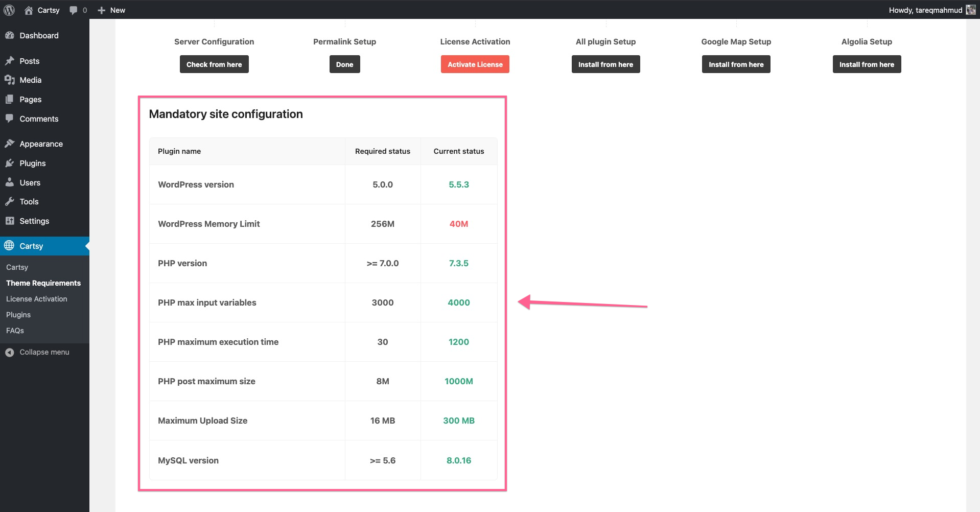
Task: Click the Users person icon
Action: 9,182
